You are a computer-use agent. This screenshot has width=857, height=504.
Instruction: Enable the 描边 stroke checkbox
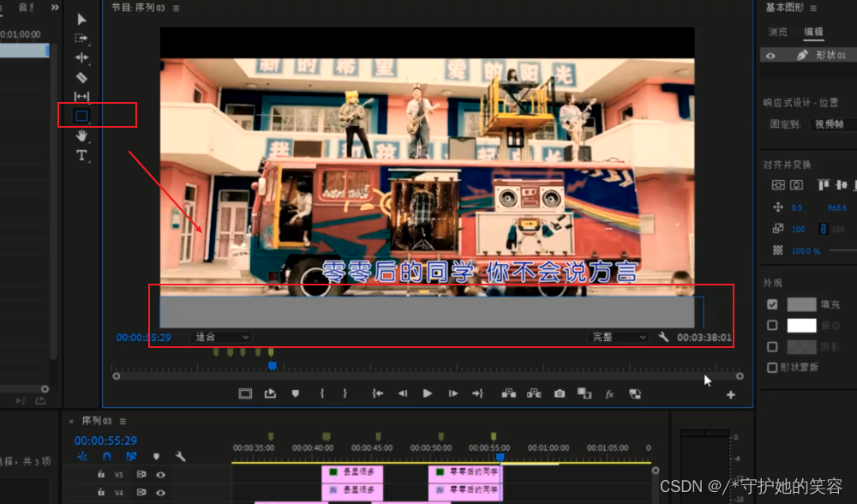pos(772,325)
